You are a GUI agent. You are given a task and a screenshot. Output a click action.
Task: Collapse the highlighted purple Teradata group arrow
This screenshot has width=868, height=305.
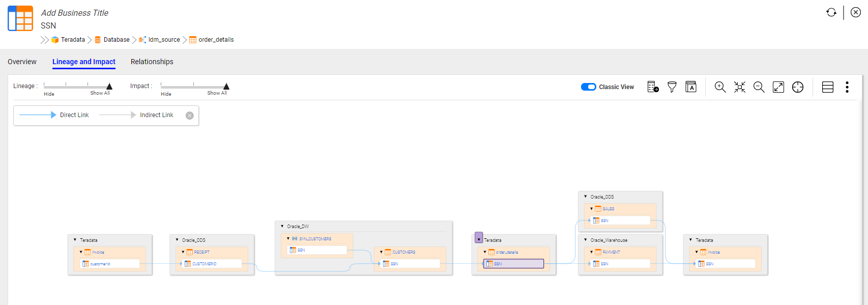(x=479, y=238)
